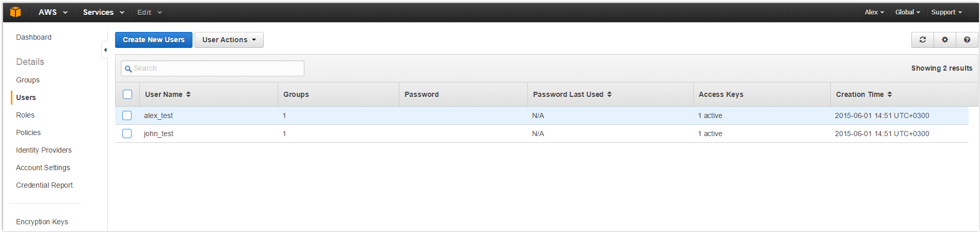Open the Global region dropdown
This screenshot has width=980, height=232.
point(907,12)
